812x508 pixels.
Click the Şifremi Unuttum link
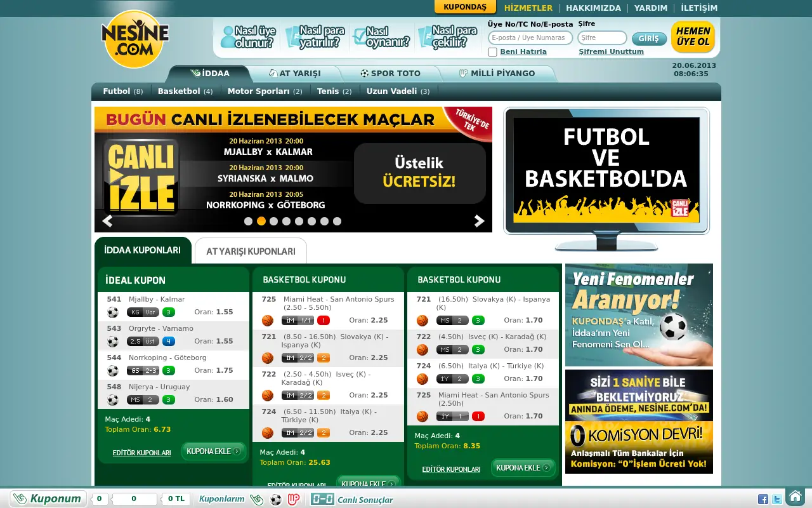click(x=611, y=52)
